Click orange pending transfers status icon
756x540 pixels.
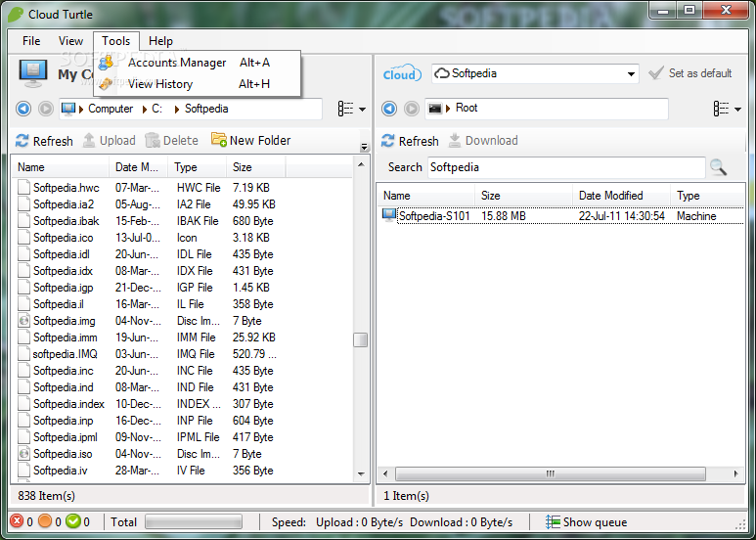click(x=45, y=521)
